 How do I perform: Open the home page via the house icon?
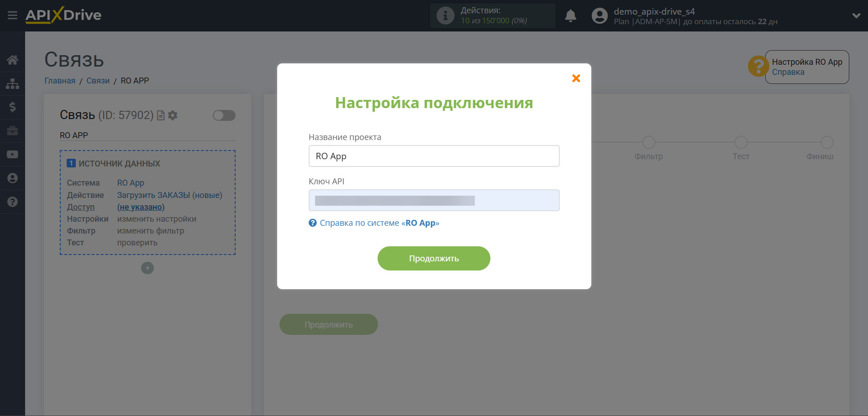(x=12, y=60)
